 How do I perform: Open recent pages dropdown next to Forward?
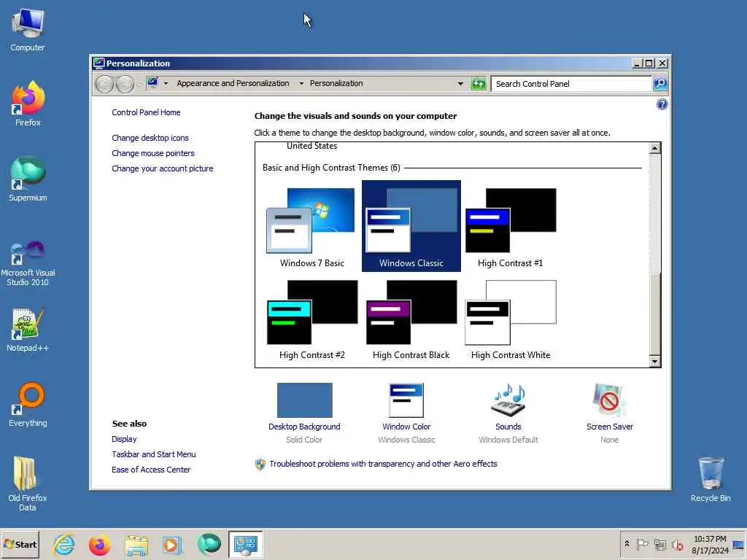pyautogui.click(x=139, y=85)
